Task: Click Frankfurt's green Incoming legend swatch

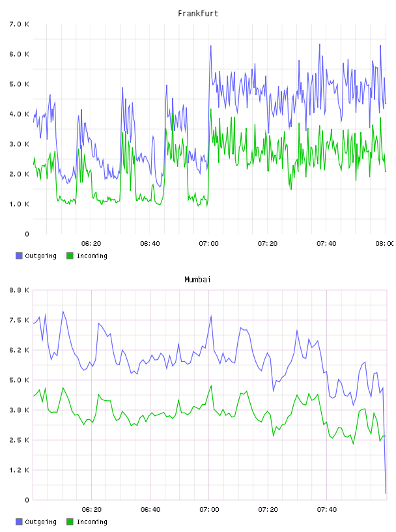Action: (x=70, y=256)
